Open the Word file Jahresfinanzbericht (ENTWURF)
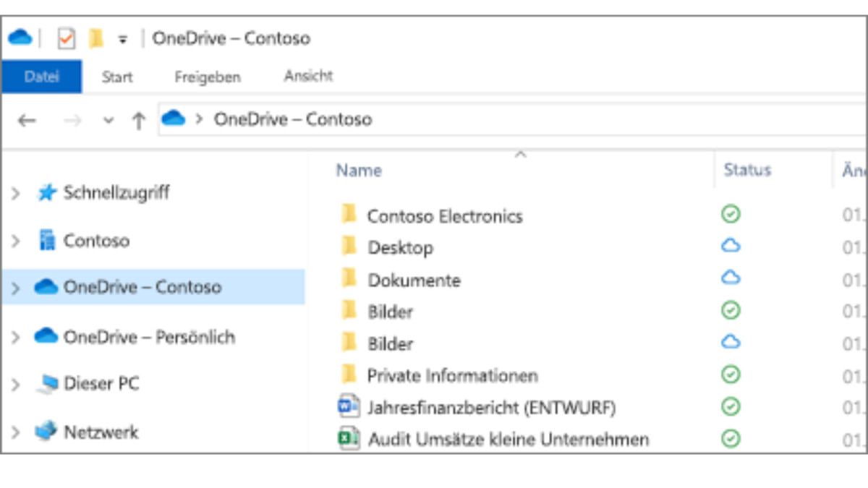This screenshot has width=868, height=488. click(x=492, y=408)
